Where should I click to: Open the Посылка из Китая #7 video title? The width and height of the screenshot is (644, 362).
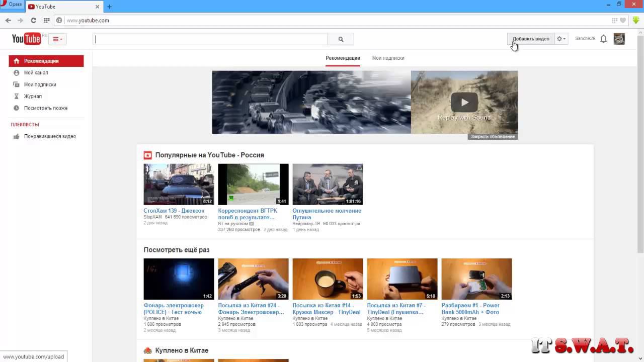tap(396, 309)
